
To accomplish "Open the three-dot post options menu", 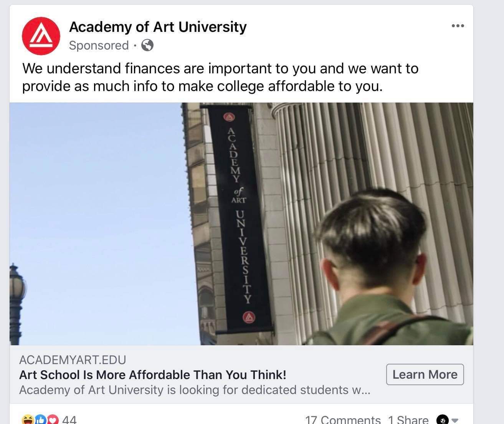I will pyautogui.click(x=458, y=26).
